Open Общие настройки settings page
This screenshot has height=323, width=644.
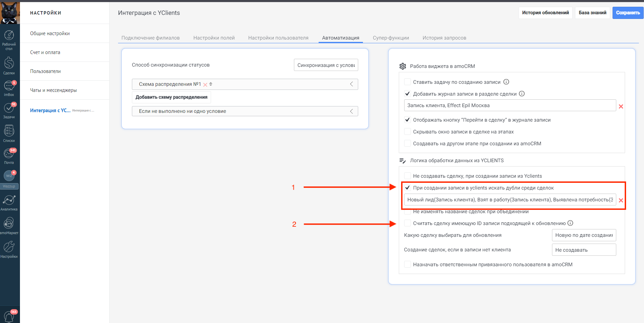[65, 33]
